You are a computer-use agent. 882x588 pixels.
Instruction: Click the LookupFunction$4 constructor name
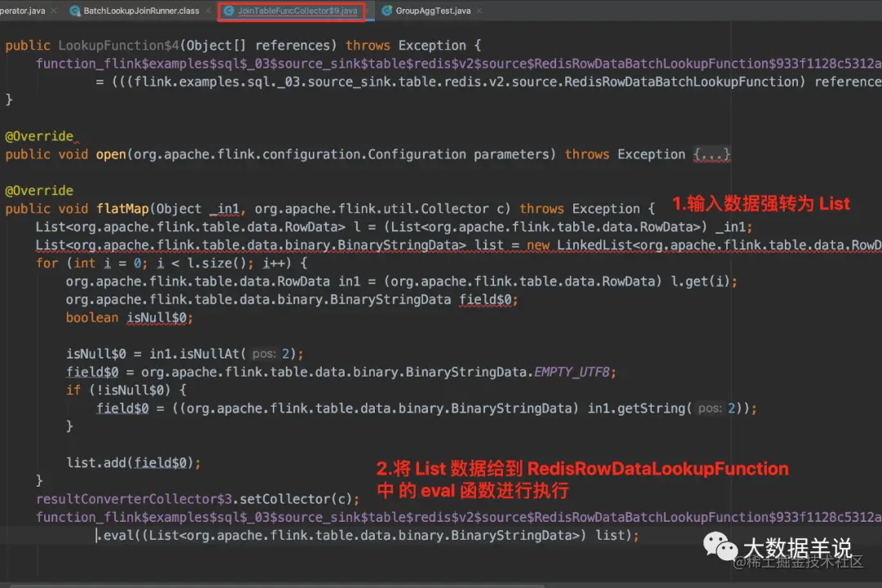click(118, 46)
